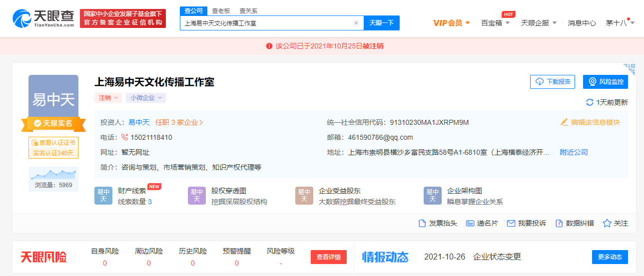
Task: Click the 查看详情 red button
Action: point(329,257)
